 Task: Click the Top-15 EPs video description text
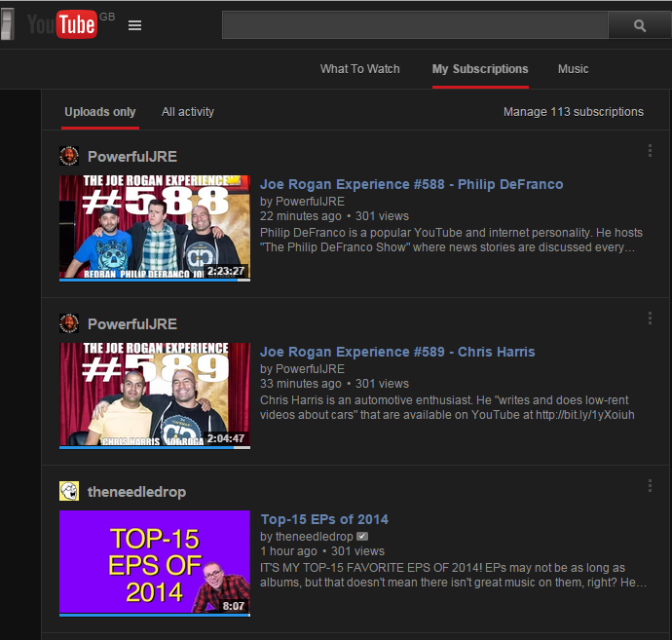pyautogui.click(x=454, y=576)
